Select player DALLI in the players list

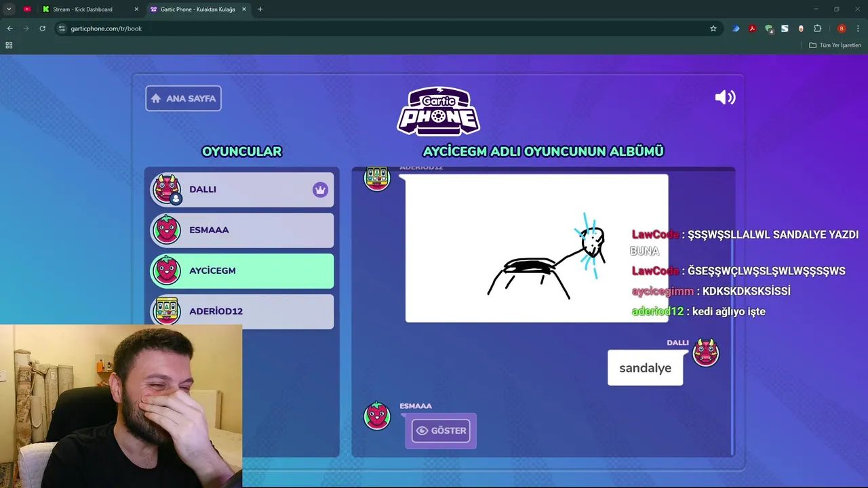click(242, 190)
